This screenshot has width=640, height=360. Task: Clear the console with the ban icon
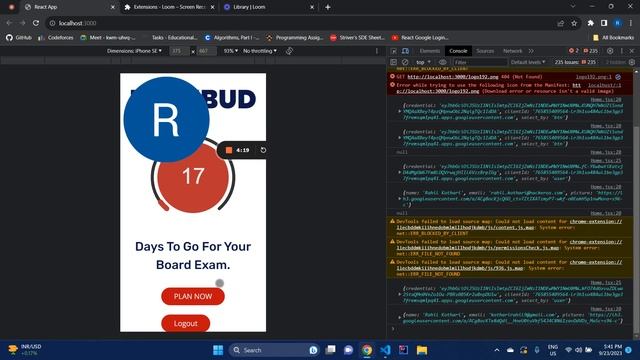pyautogui.click(x=405, y=62)
